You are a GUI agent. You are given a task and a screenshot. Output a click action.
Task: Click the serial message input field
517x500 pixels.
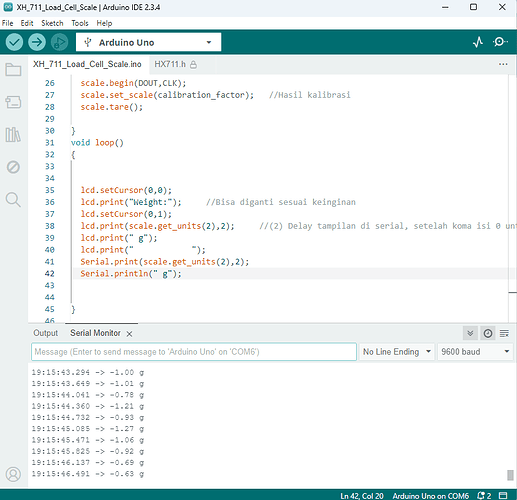pos(194,352)
